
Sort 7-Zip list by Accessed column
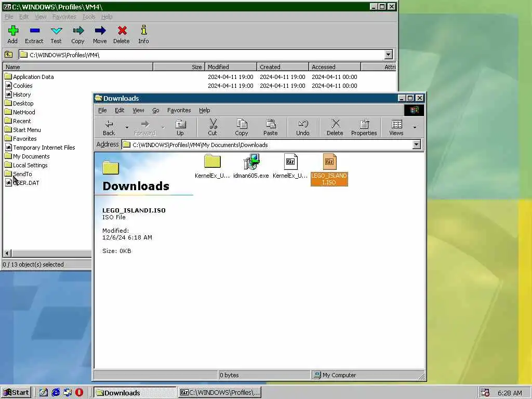point(335,67)
